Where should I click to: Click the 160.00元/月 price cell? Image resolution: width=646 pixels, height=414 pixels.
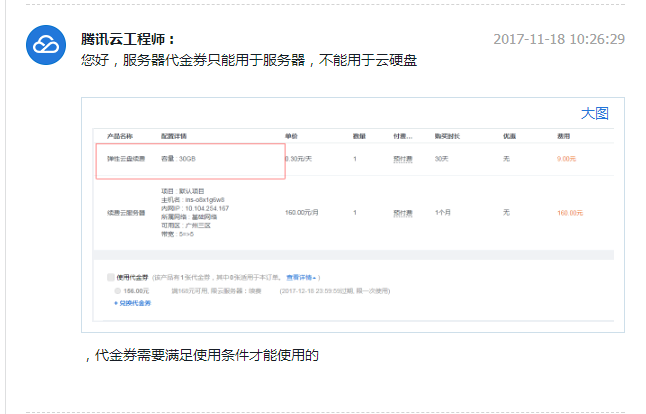click(x=302, y=213)
